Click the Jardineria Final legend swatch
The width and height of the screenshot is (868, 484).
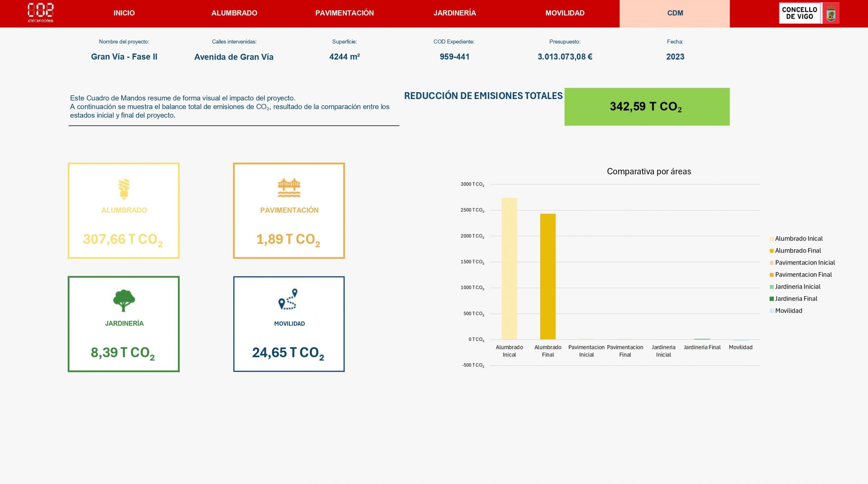tap(771, 299)
